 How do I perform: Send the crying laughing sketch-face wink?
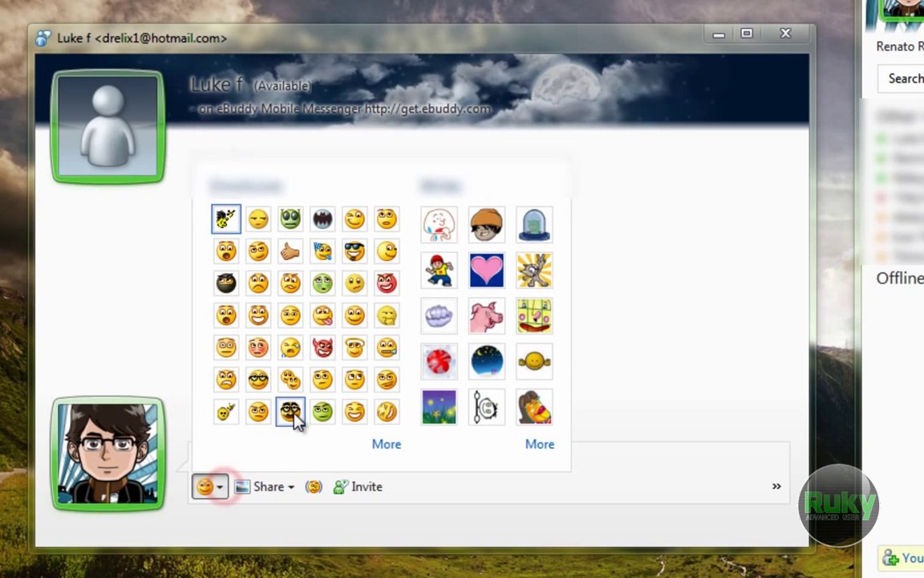point(439,224)
